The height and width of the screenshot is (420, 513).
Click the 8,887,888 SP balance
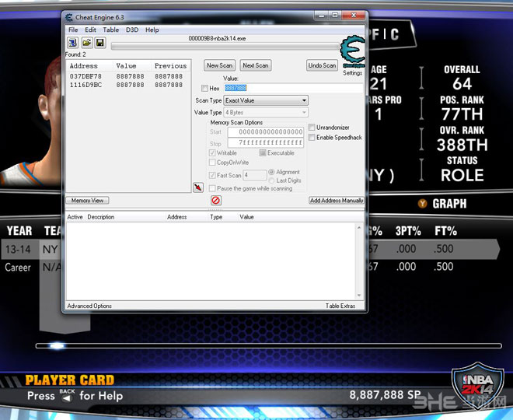click(x=385, y=395)
